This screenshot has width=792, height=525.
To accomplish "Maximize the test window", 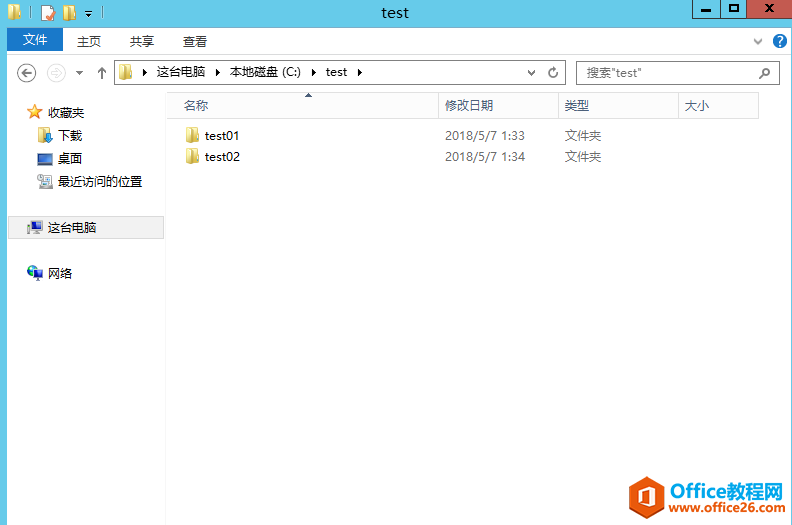I will click(733, 9).
